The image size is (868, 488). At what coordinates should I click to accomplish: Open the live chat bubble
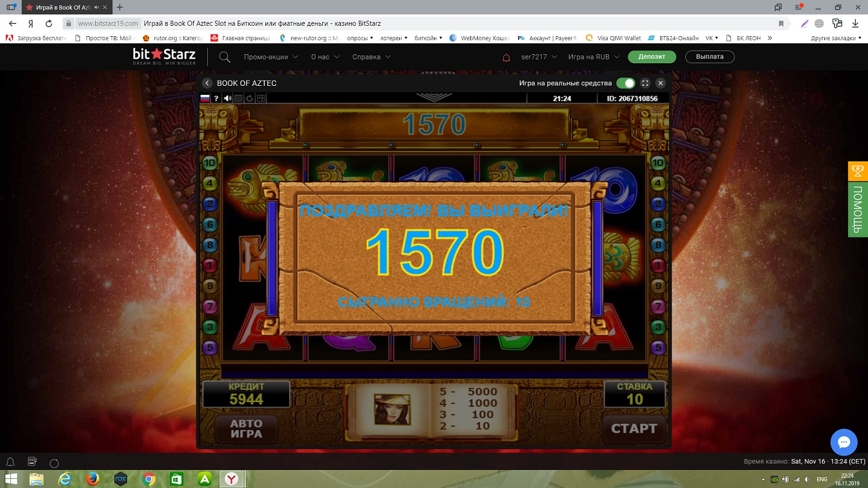point(843,442)
